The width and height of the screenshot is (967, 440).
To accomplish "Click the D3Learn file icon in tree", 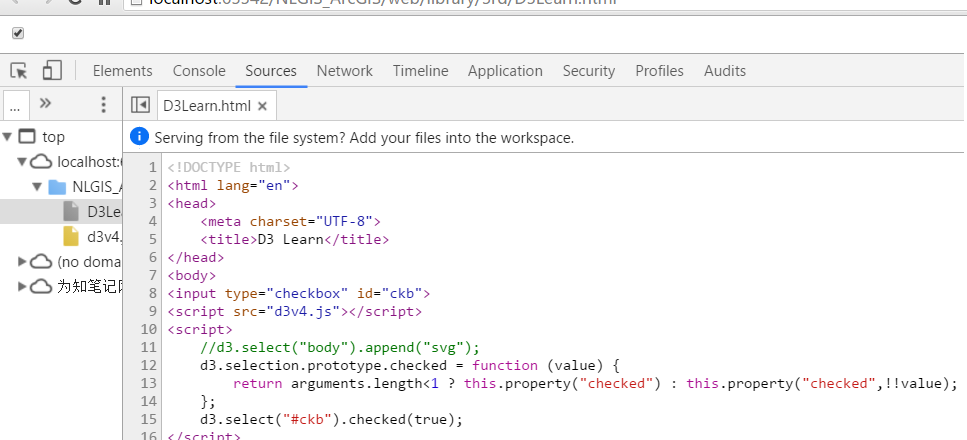I will 72,212.
